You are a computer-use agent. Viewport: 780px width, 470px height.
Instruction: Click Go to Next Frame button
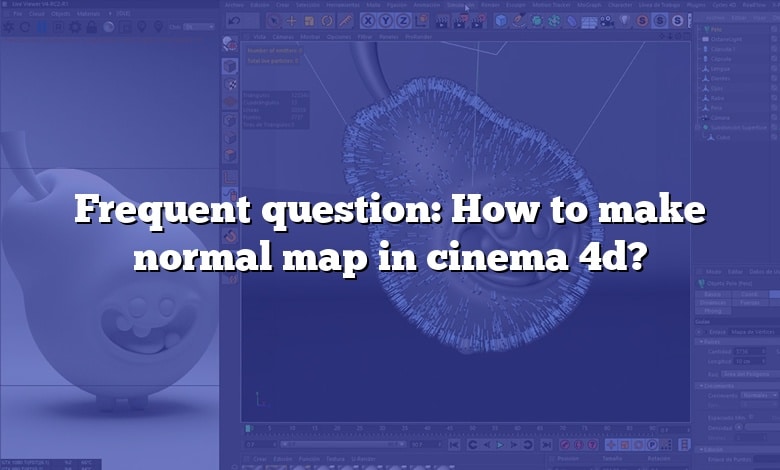click(x=514, y=445)
